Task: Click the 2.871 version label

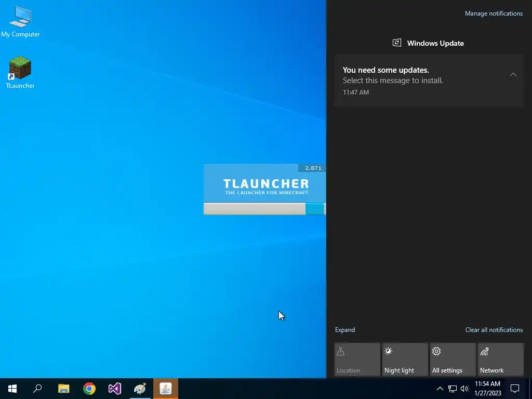Action: pyautogui.click(x=312, y=168)
